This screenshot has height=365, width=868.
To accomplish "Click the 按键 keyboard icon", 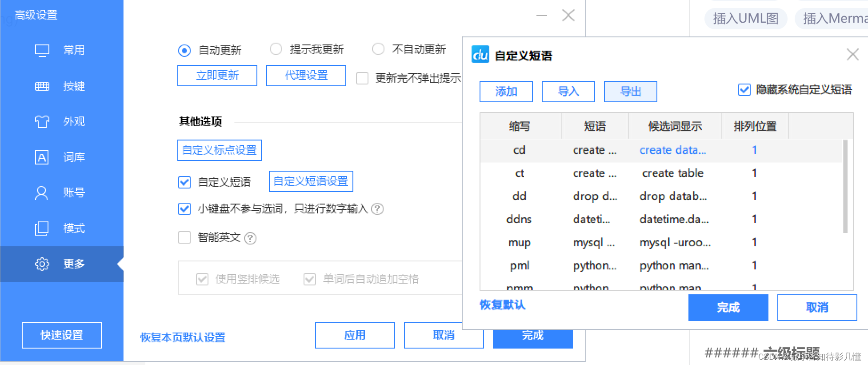I will point(42,86).
